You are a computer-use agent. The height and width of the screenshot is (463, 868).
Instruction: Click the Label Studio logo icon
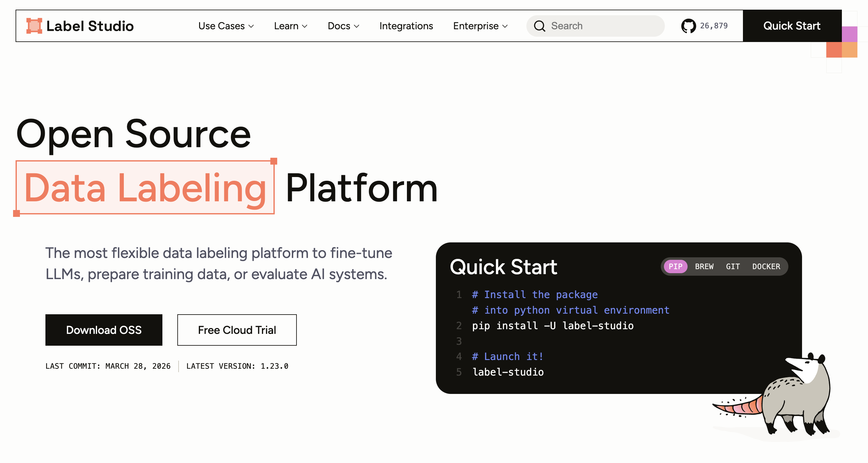point(34,26)
